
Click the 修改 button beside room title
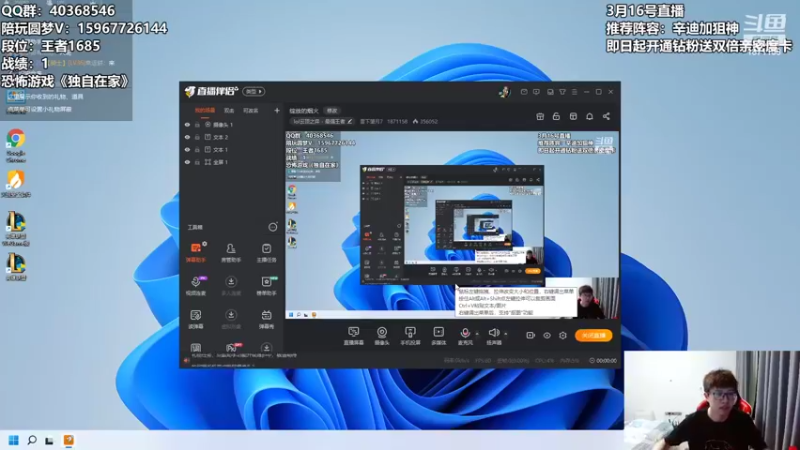tap(332, 110)
